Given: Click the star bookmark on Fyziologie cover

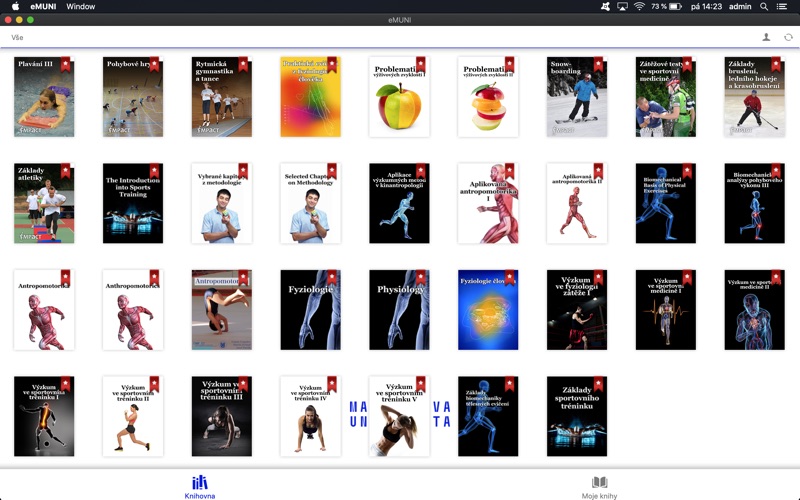Looking at the screenshot, I should pyautogui.click(x=332, y=278).
